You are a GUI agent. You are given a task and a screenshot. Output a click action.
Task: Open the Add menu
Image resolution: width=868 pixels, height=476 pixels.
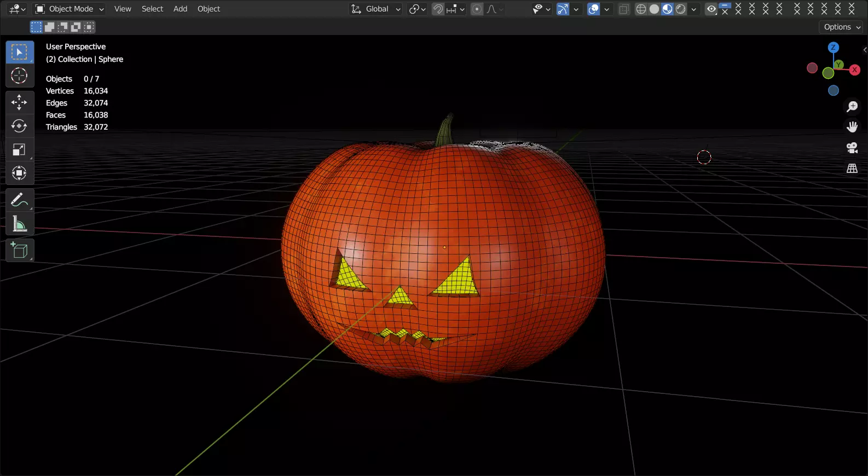coord(180,9)
